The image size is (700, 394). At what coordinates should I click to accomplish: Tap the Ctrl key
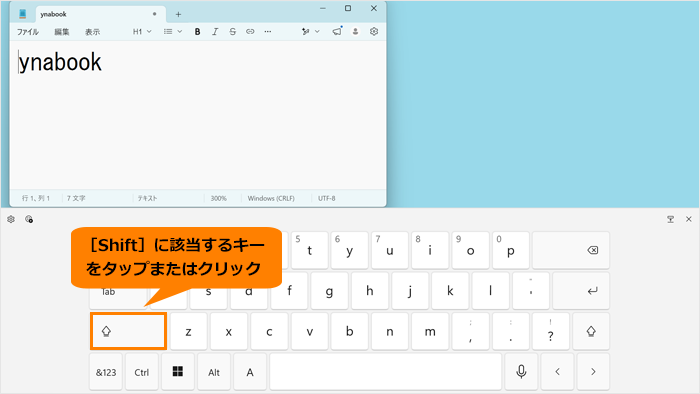coord(142,372)
